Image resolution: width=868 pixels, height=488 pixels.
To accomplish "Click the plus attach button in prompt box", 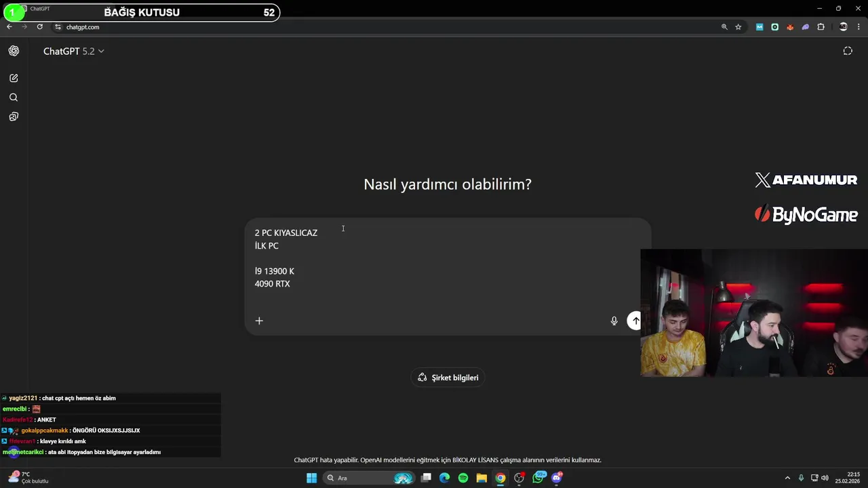I will point(259,321).
